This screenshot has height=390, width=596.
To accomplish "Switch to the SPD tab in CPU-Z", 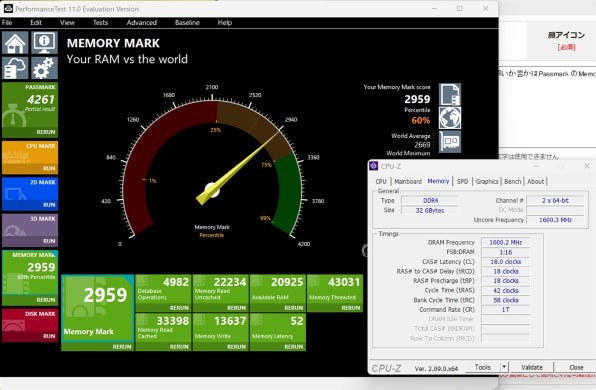I will click(462, 181).
